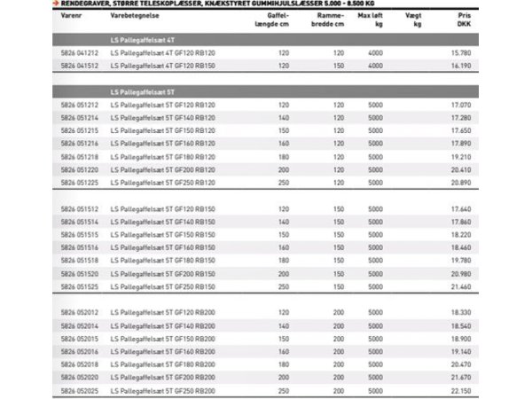Click the red arrow before the RENDEGRAVER heading
Screen dimensions: 532x399
coord(55,4)
